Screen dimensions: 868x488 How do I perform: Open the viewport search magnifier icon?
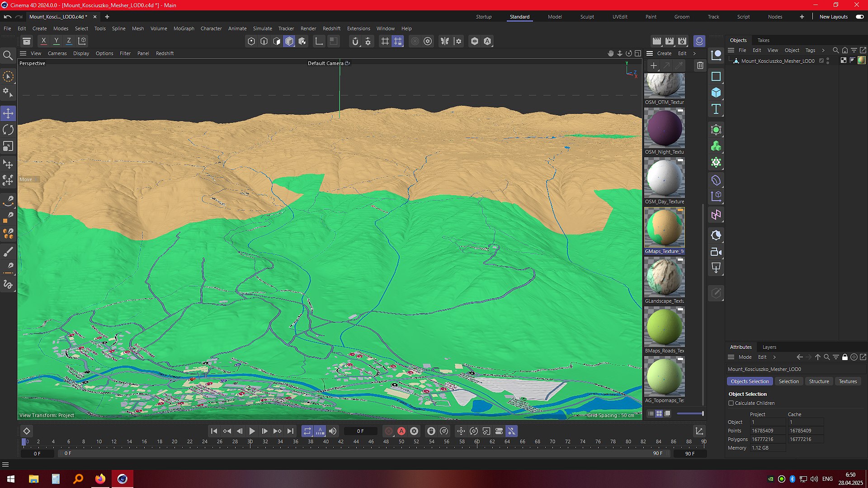pyautogui.click(x=8, y=56)
